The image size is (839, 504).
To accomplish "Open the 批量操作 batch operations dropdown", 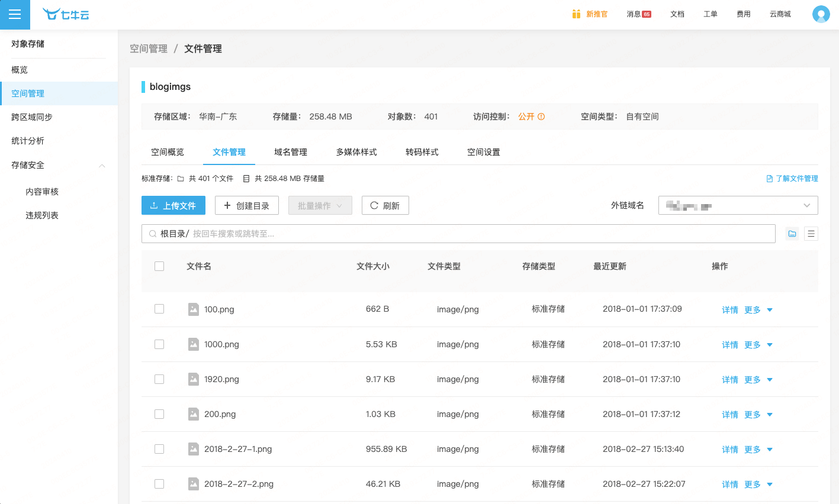I will 320,205.
